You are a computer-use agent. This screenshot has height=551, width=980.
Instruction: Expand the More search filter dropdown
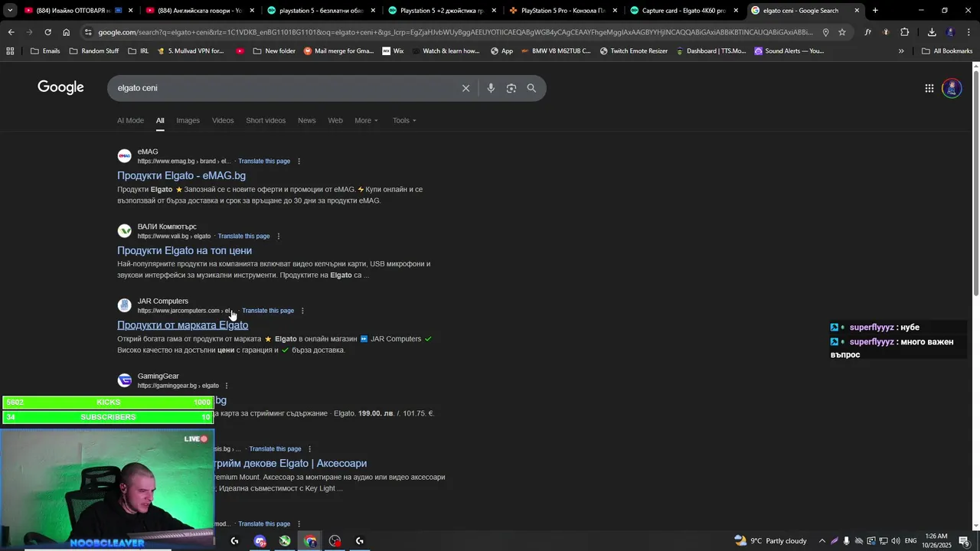tap(366, 120)
